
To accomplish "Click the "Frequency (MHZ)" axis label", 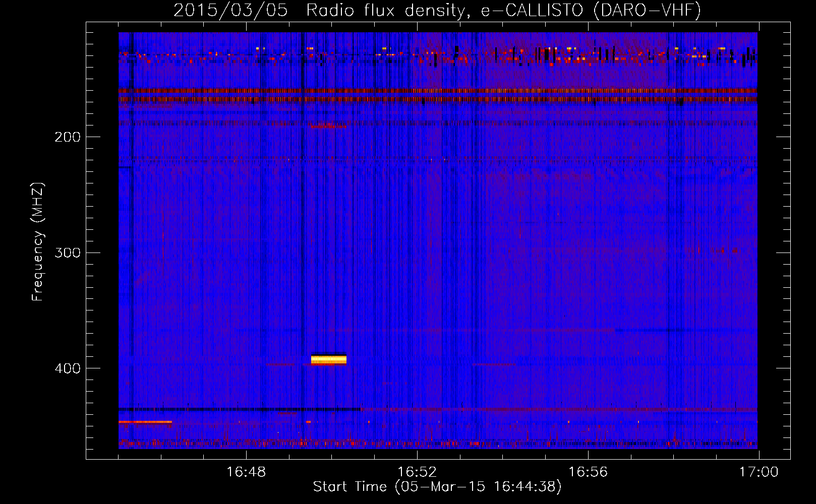I will coord(38,241).
